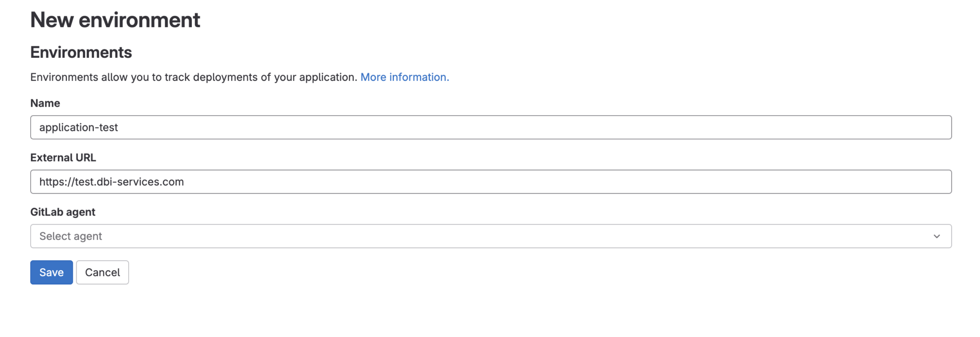Click the External URL label
Viewport: 980px width, 337px height.
(x=63, y=158)
